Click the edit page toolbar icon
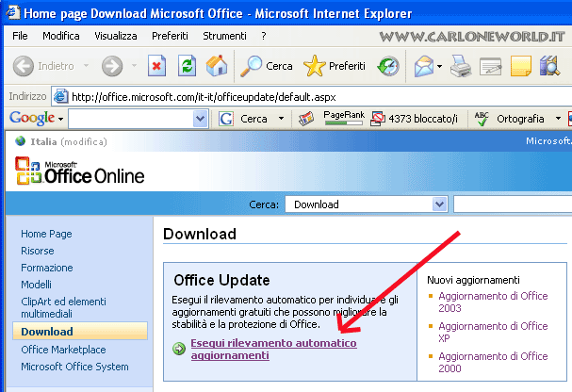Image resolution: width=572 pixels, height=392 pixels. click(x=490, y=66)
